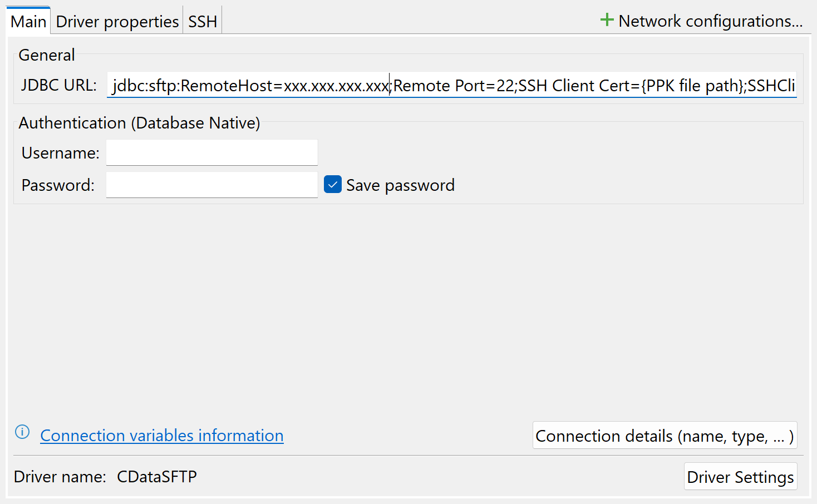
Task: Select the SSH tab
Action: [x=203, y=22]
